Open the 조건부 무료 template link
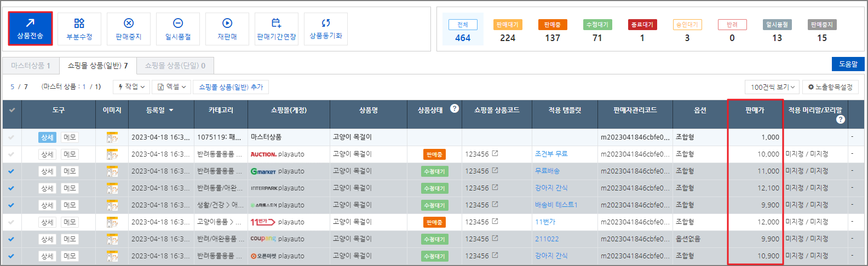The width and height of the screenshot is (868, 266). (x=551, y=154)
